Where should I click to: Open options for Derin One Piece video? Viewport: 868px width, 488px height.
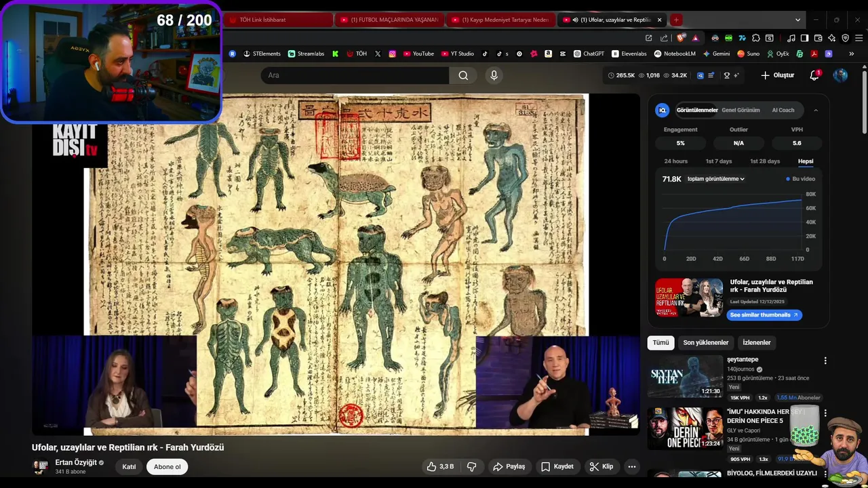pyautogui.click(x=825, y=413)
